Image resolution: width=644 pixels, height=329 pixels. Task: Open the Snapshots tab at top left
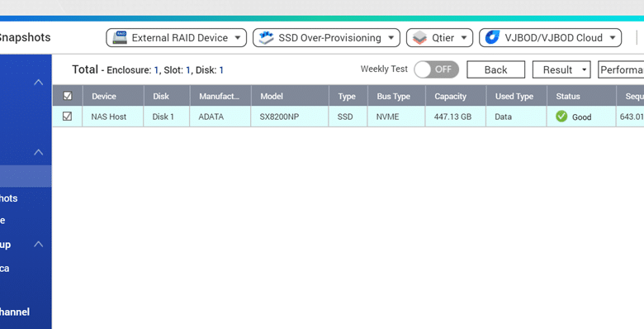25,37
